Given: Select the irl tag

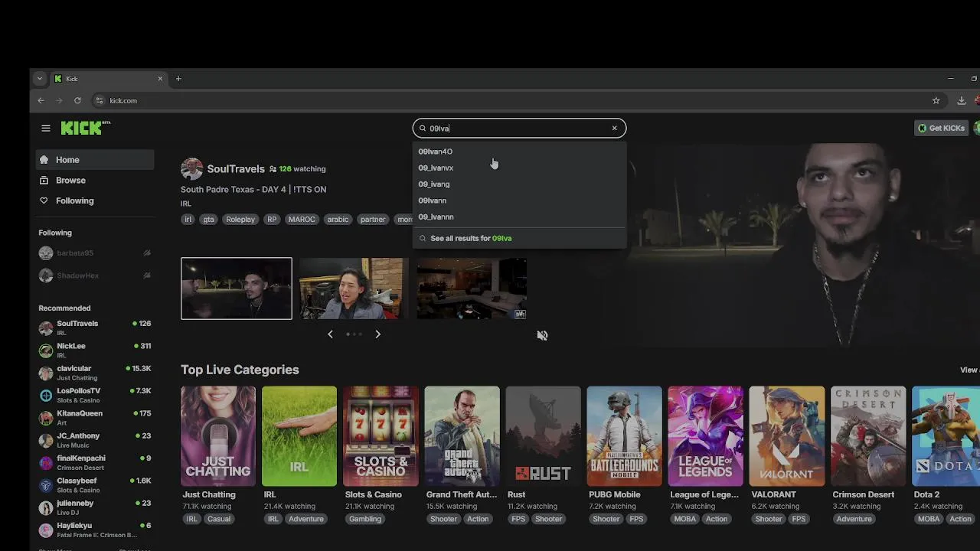Looking at the screenshot, I should (188, 220).
